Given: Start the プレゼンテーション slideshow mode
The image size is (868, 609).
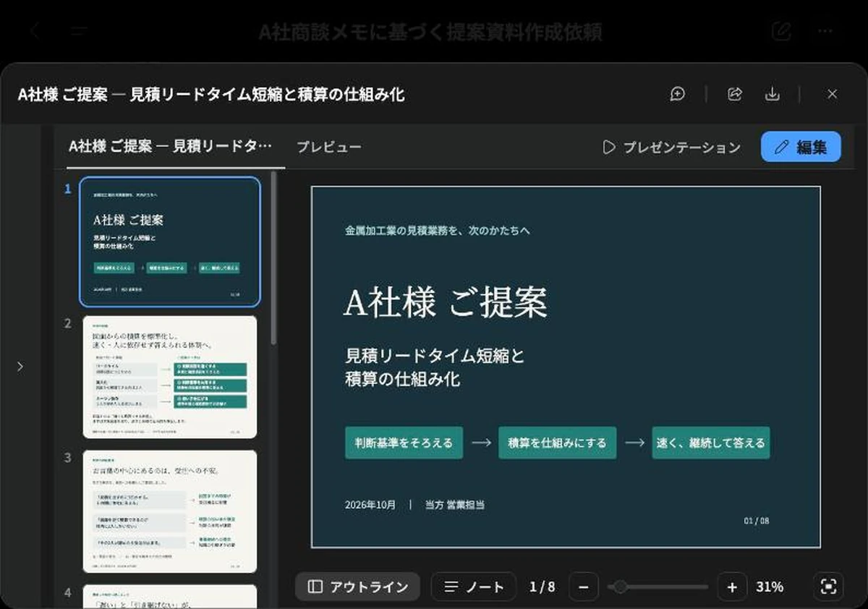Looking at the screenshot, I should point(671,147).
